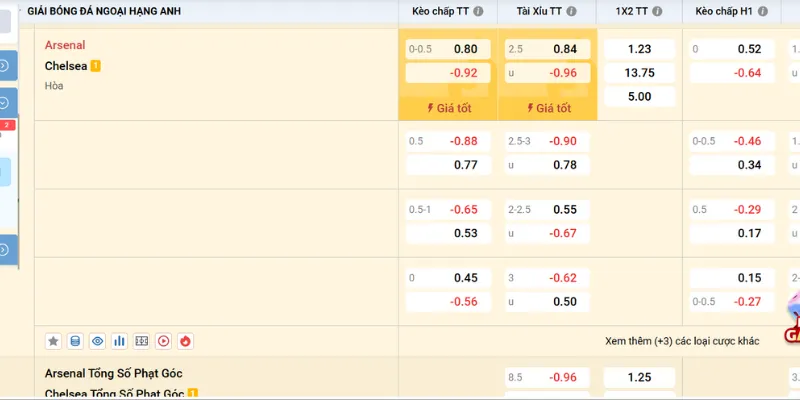800x400 pixels.
Task: Pick 0.34 first-half handicap odds
Action: tap(732, 165)
